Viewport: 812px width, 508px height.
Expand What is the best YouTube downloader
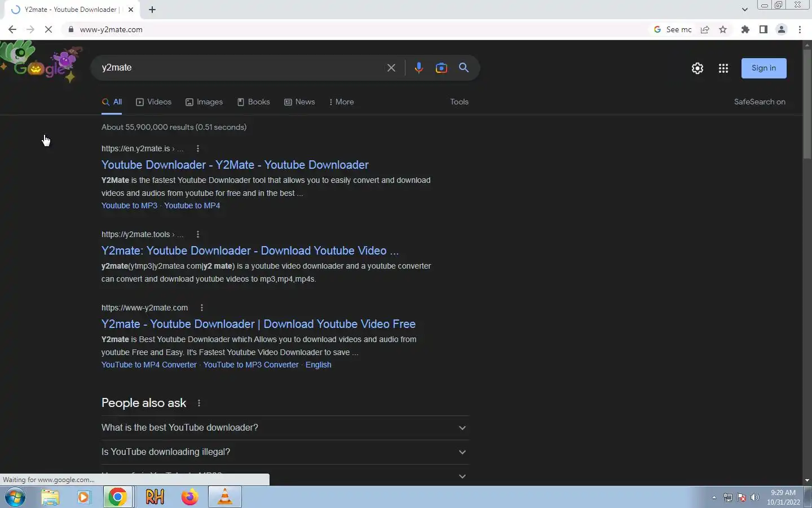[285, 428]
